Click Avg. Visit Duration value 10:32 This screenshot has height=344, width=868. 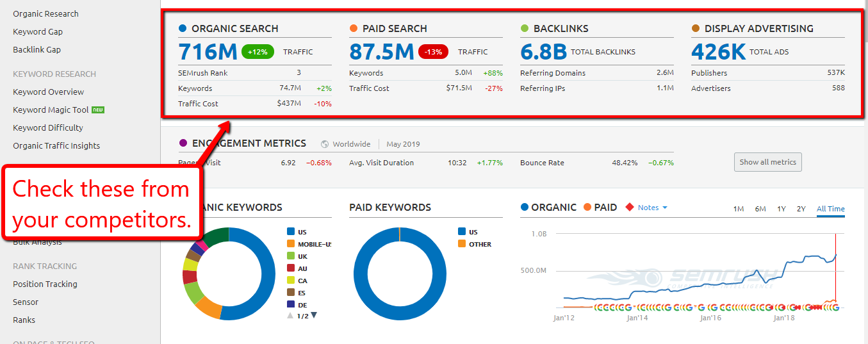click(457, 163)
